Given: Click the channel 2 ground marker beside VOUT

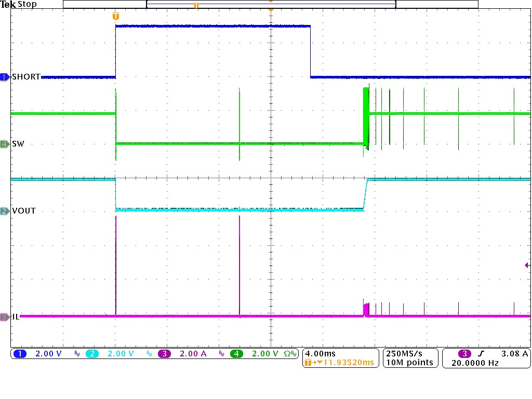Looking at the screenshot, I should tap(5, 211).
